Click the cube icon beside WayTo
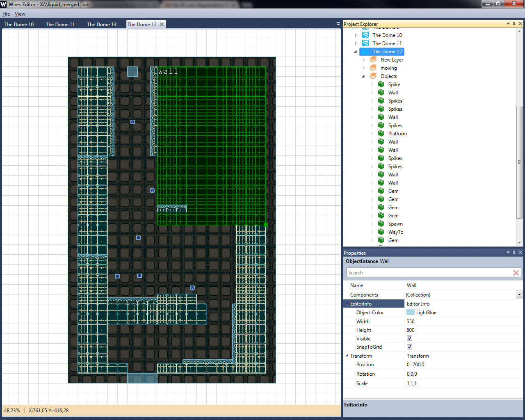525x420 pixels. [381, 232]
